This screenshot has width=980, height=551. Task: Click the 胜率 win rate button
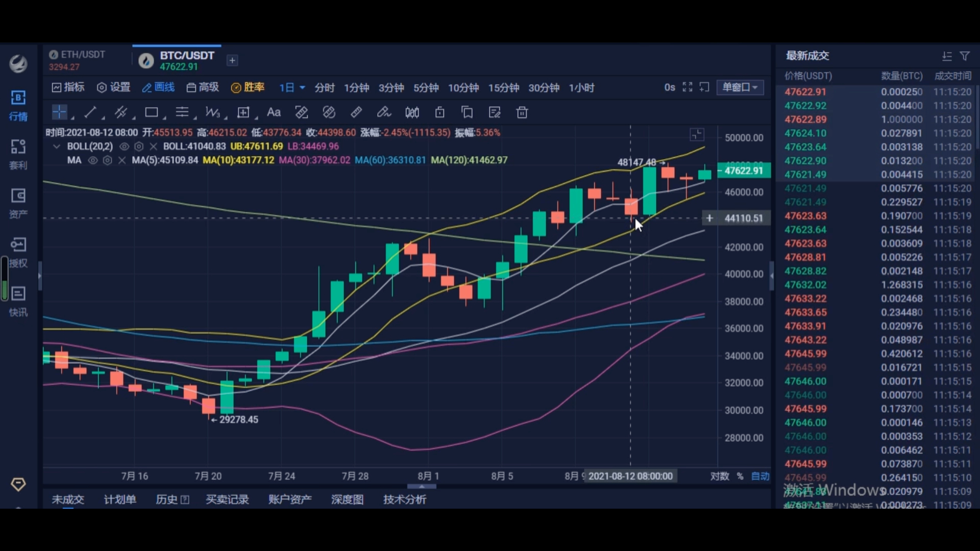coord(248,87)
